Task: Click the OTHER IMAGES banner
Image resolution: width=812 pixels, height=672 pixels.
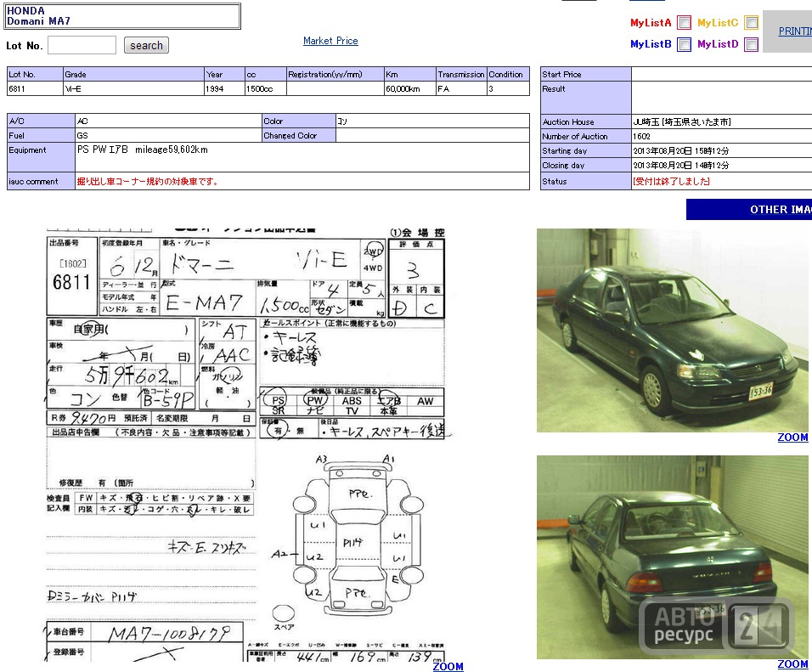Action: point(749,209)
